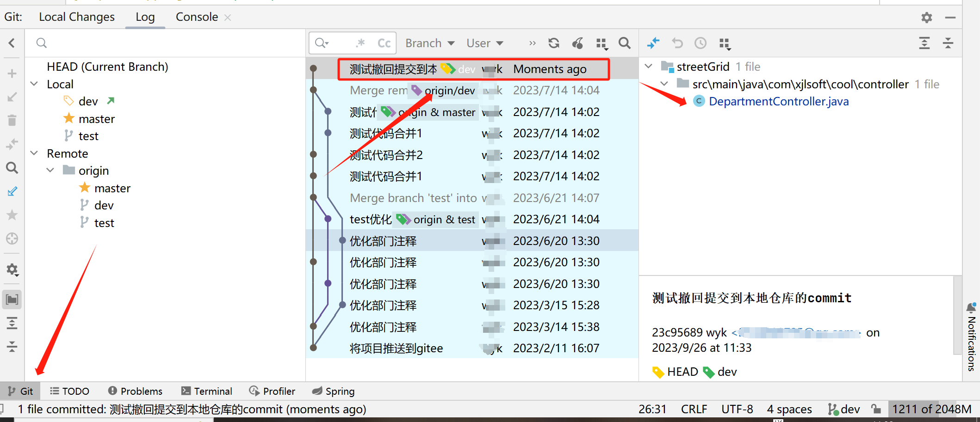Collapse the Remote branches tree
The height and width of the screenshot is (422, 980).
coord(34,153)
